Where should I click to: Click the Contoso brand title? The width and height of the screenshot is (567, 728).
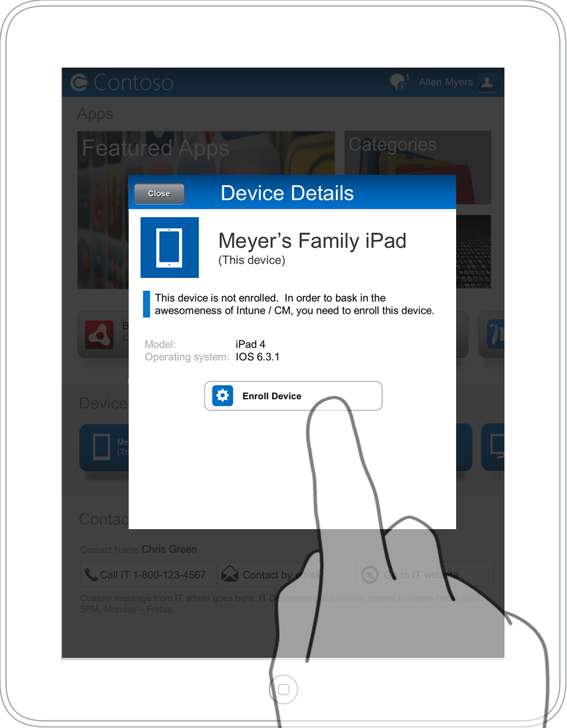(133, 83)
